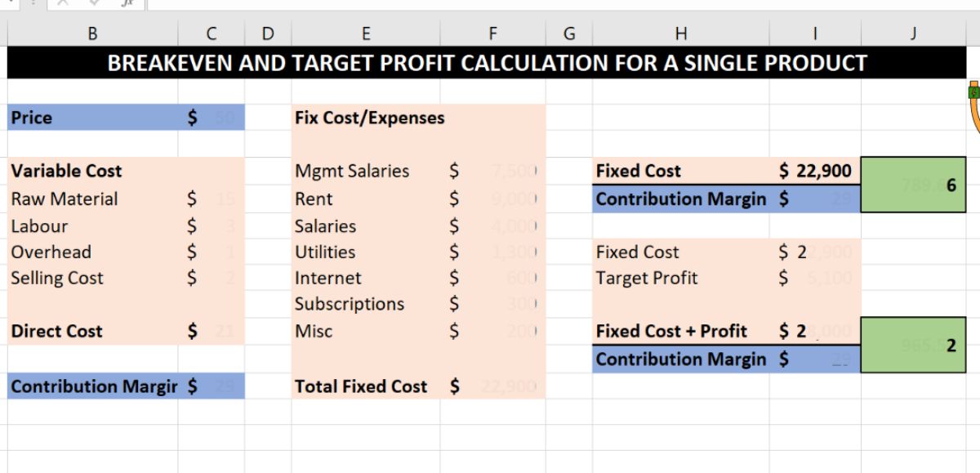The height and width of the screenshot is (473, 980).
Task: Select the Misc cell
Action: (365, 331)
